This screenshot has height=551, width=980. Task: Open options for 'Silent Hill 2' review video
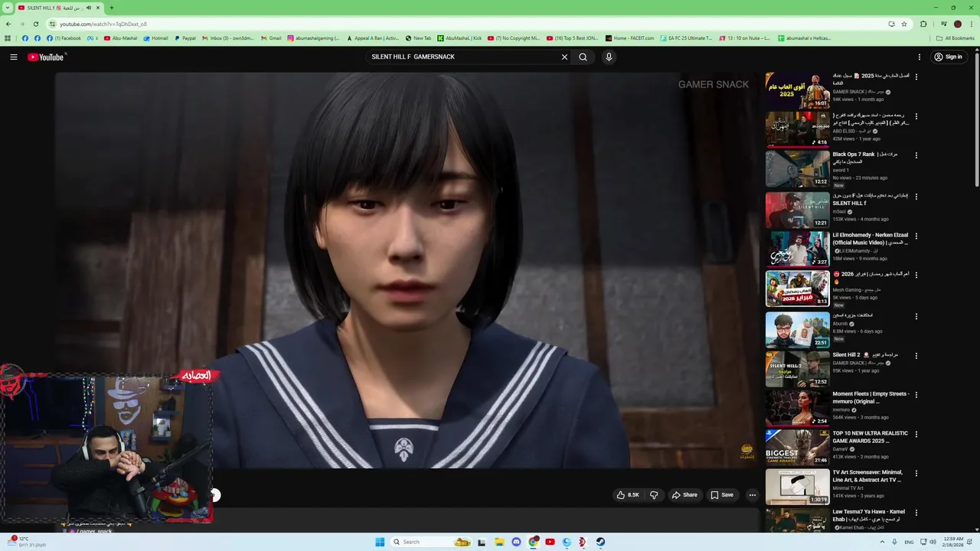click(916, 356)
